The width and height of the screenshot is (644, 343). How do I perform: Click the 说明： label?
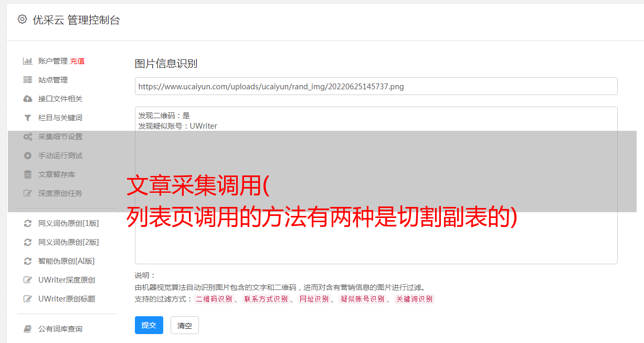[145, 275]
